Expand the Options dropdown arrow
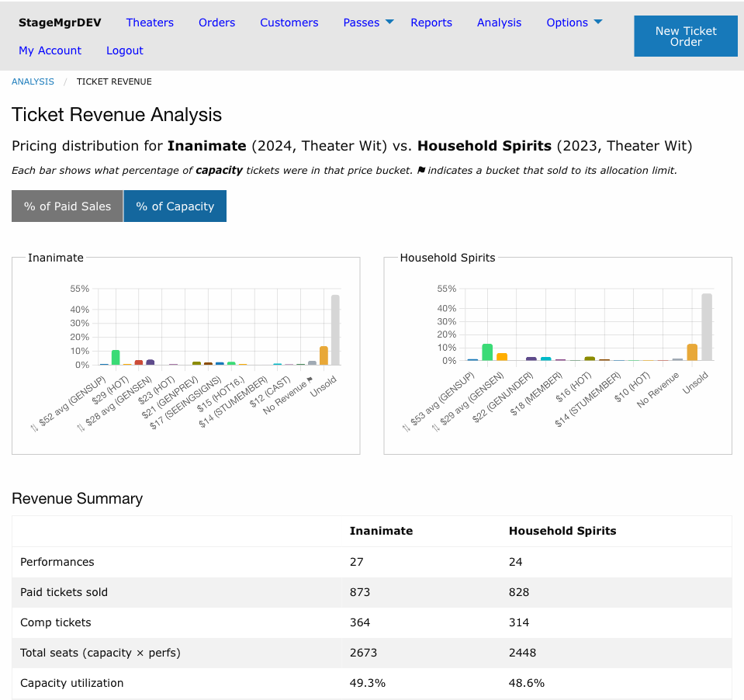This screenshot has height=700, width=744. click(x=598, y=22)
